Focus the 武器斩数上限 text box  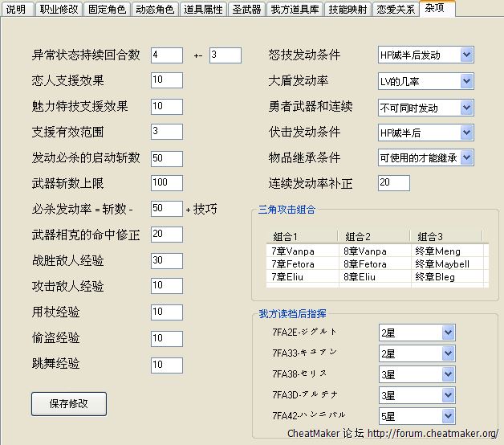tap(166, 183)
